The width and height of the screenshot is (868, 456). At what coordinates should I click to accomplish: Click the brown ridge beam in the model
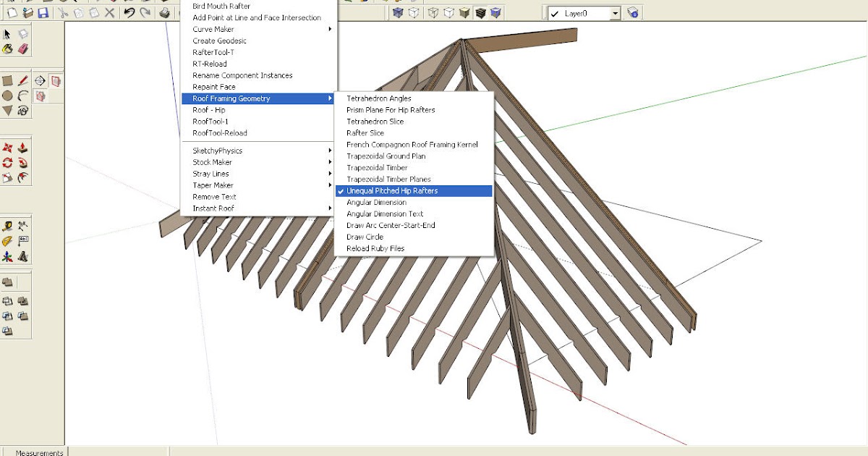(x=528, y=40)
